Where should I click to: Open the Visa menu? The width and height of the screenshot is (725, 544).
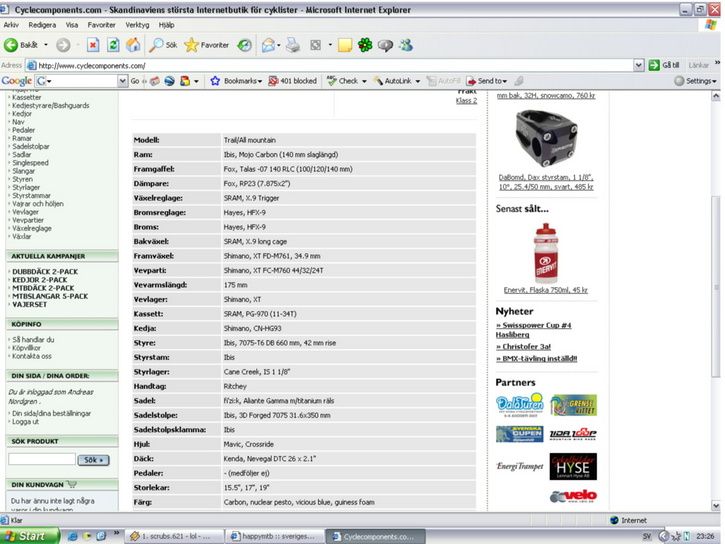pos(72,25)
